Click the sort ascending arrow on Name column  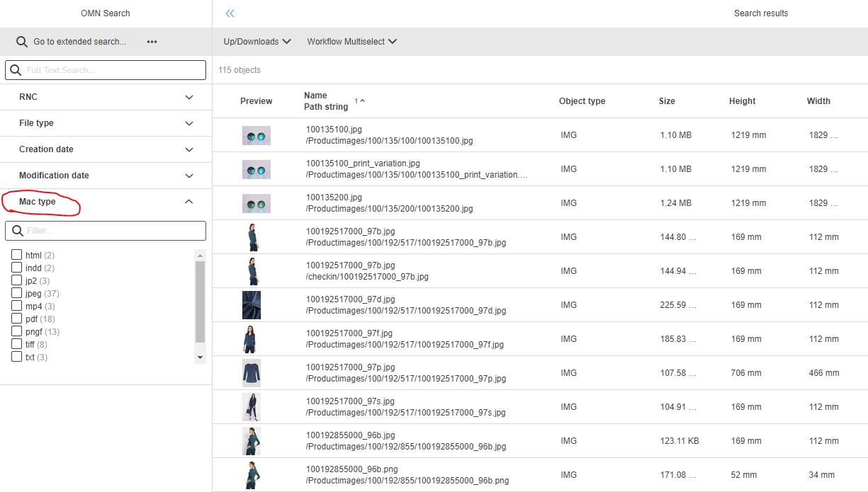(x=362, y=101)
